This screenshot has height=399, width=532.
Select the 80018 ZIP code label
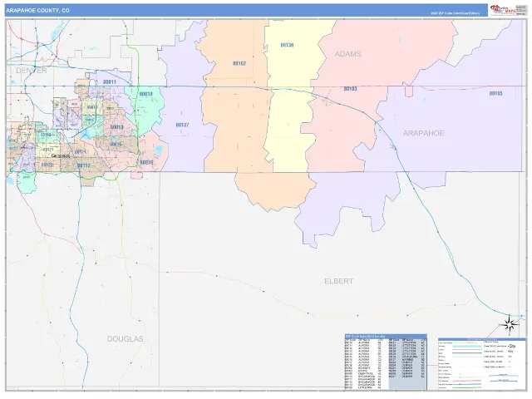point(146,94)
